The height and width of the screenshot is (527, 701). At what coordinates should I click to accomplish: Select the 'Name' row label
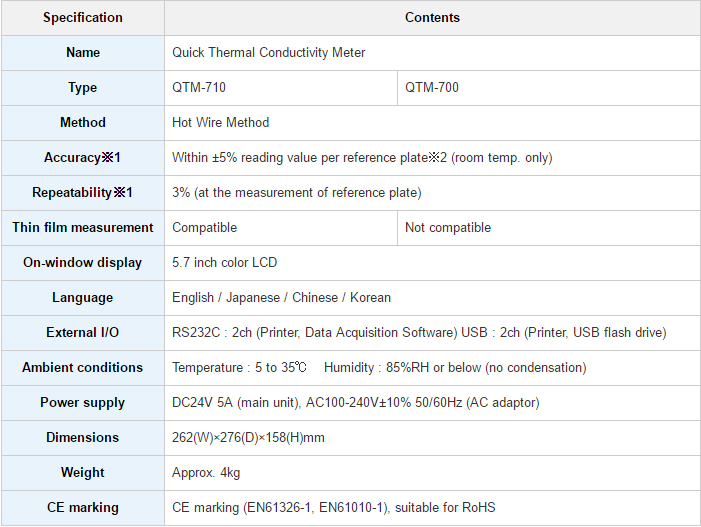[x=83, y=53]
